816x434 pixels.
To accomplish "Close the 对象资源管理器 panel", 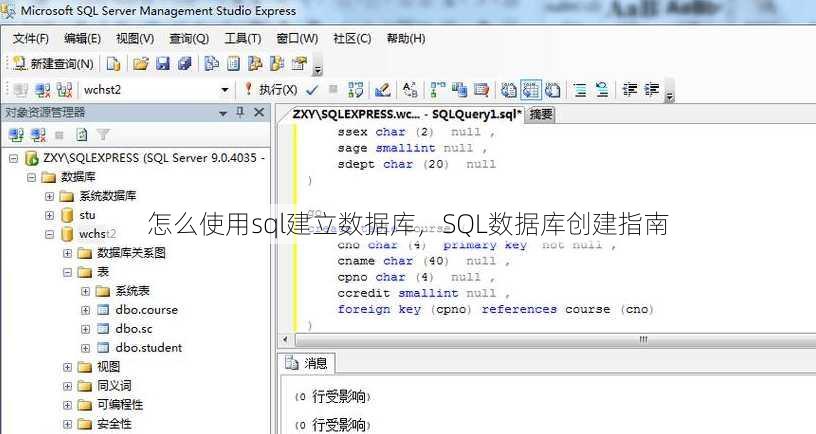I will pos(259,112).
